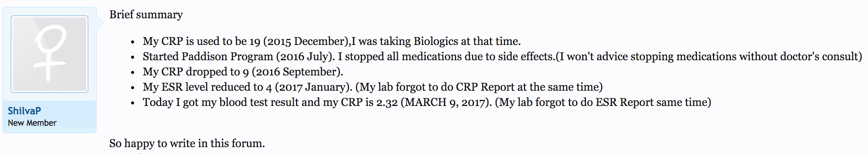Open the ShilvaP username profile link

(x=24, y=111)
